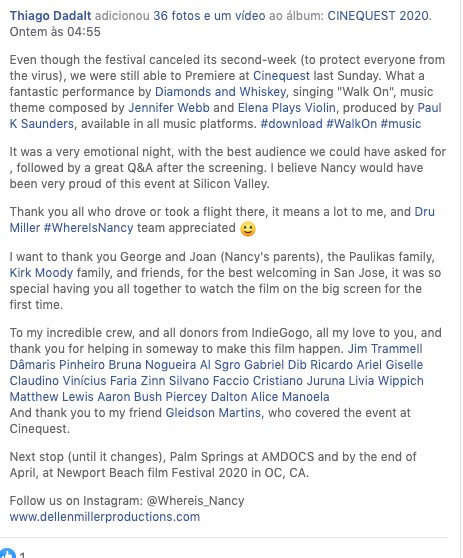The image size is (463, 558).
Task: Click the post timestamp Ontem às 04:55
Action: tap(55, 32)
